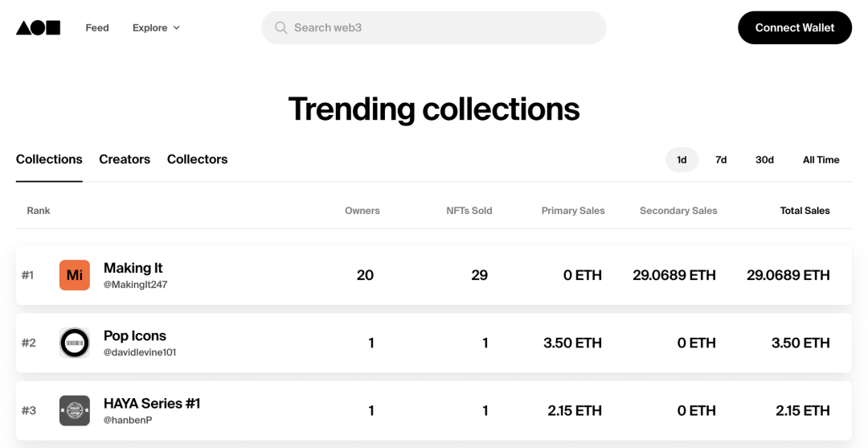The width and height of the screenshot is (868, 448).
Task: Open the @MakingIt247 creator profile
Action: pos(135,285)
